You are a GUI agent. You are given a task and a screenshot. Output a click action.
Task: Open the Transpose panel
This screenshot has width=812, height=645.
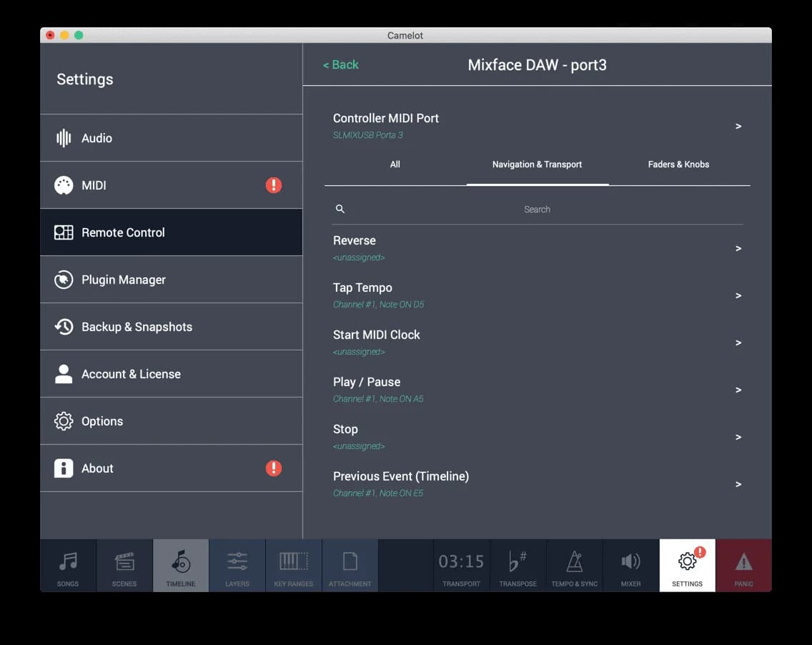click(518, 565)
